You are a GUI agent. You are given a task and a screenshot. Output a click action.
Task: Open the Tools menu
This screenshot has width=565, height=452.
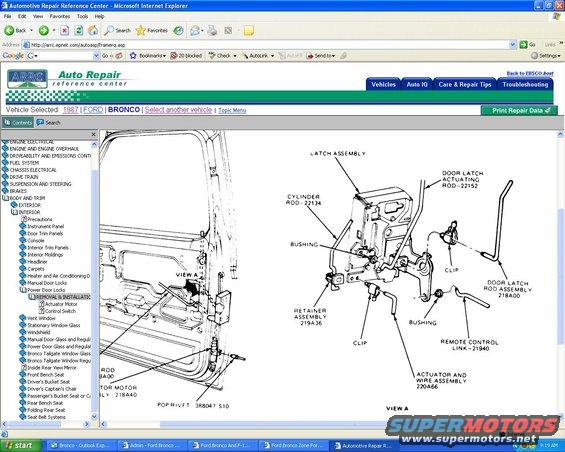point(82,17)
